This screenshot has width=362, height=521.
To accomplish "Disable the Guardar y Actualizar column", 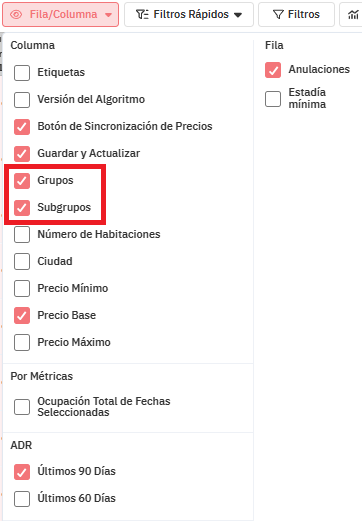I will pyautogui.click(x=22, y=154).
